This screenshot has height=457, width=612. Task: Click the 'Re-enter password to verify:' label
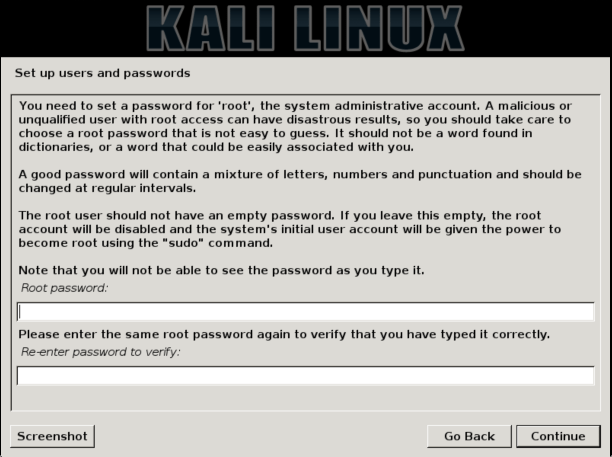point(101,352)
